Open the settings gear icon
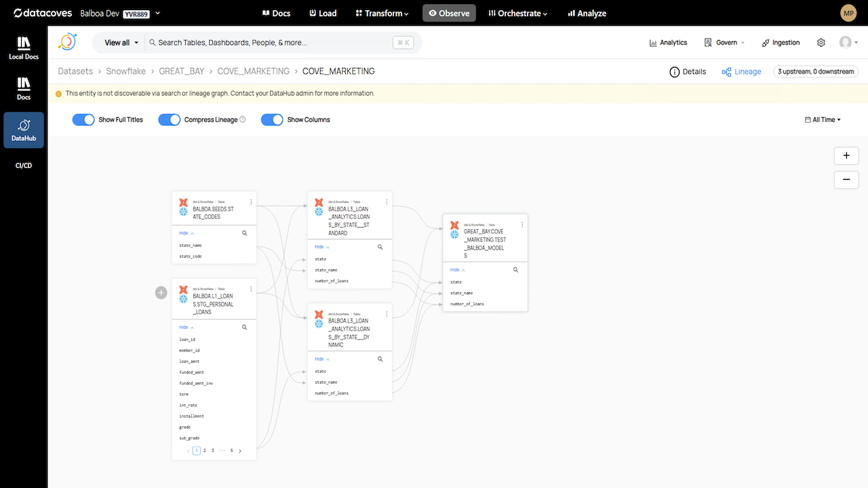Image resolution: width=868 pixels, height=488 pixels. 821,42
